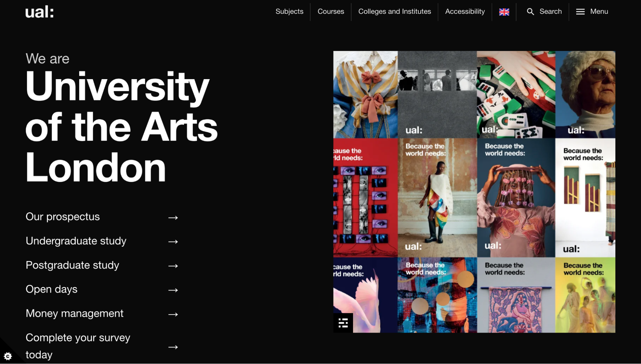This screenshot has height=364, width=641.
Task: Click the arrow next to Money management
Action: tap(174, 314)
